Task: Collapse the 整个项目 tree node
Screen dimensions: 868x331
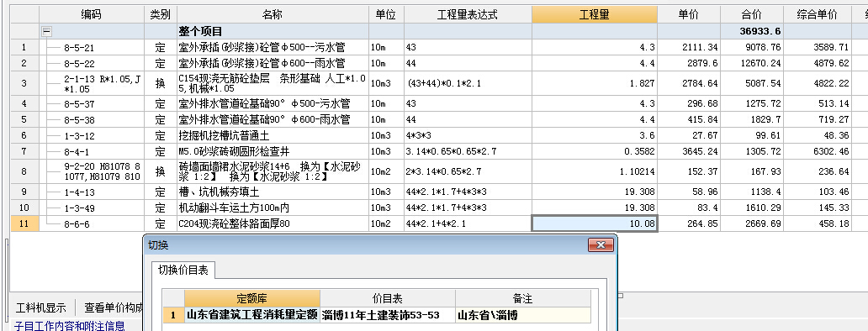Action: [47, 31]
